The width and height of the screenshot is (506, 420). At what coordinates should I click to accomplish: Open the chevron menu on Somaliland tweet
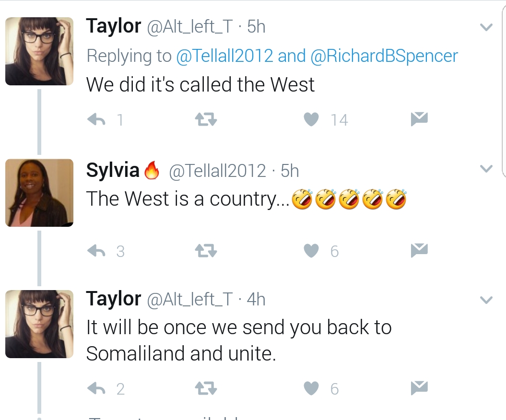pos(486,300)
